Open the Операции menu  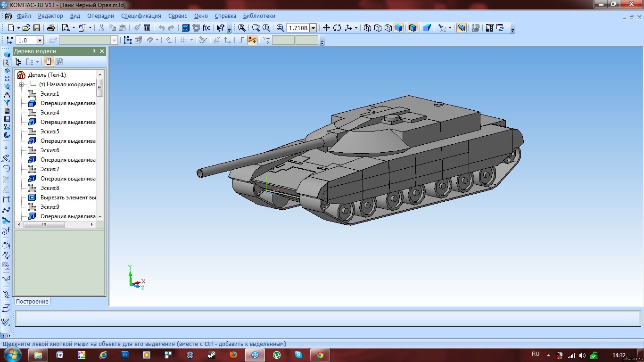[100, 16]
